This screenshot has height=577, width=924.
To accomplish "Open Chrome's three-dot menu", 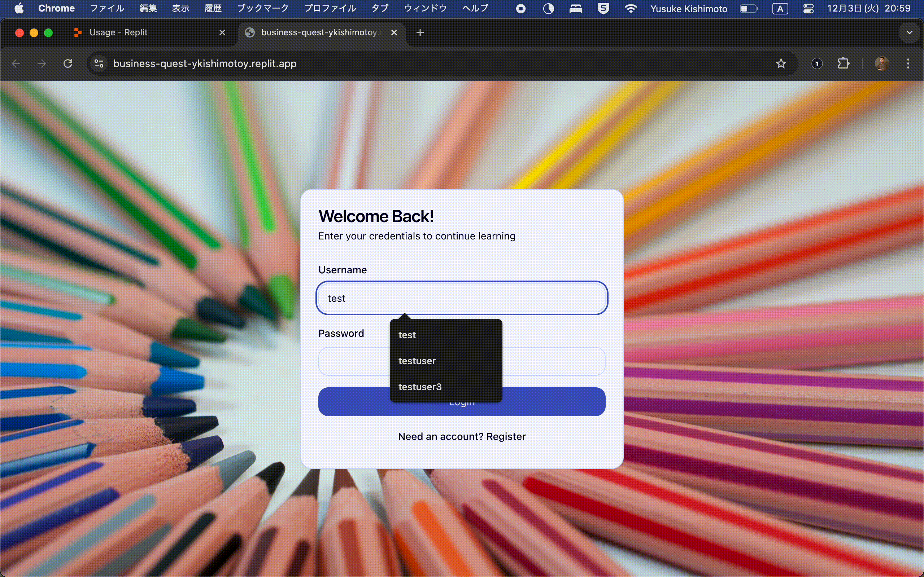I will click(x=908, y=63).
